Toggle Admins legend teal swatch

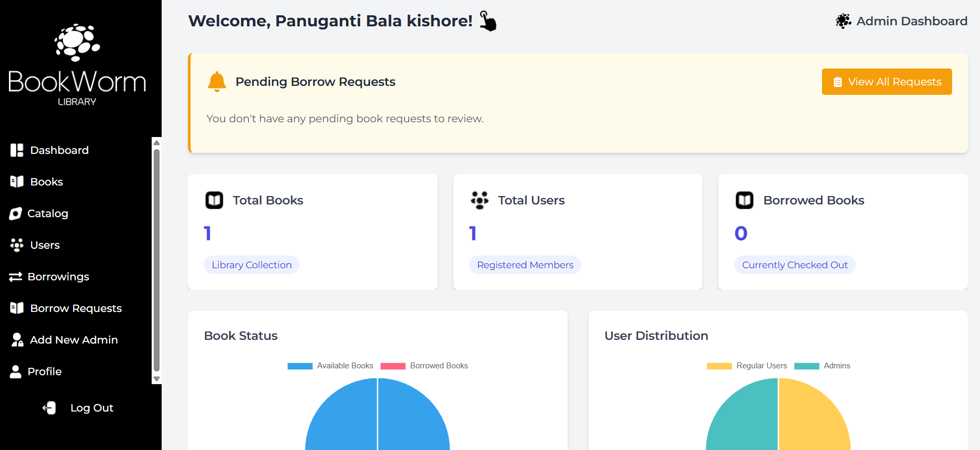tap(807, 366)
